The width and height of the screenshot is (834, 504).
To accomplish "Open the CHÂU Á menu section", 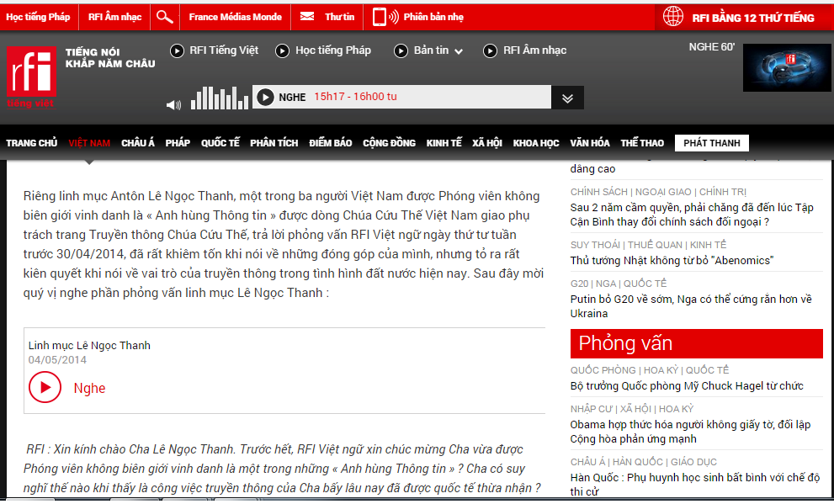I will pyautogui.click(x=138, y=143).
